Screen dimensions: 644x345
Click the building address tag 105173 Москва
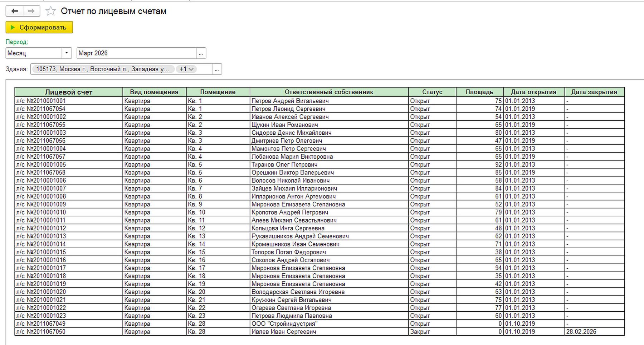103,69
